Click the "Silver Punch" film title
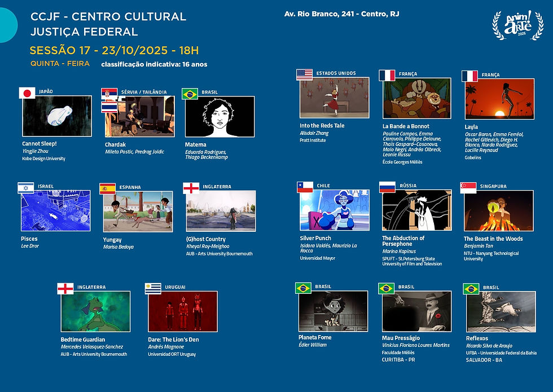The height and width of the screenshot is (392, 553). point(315,238)
